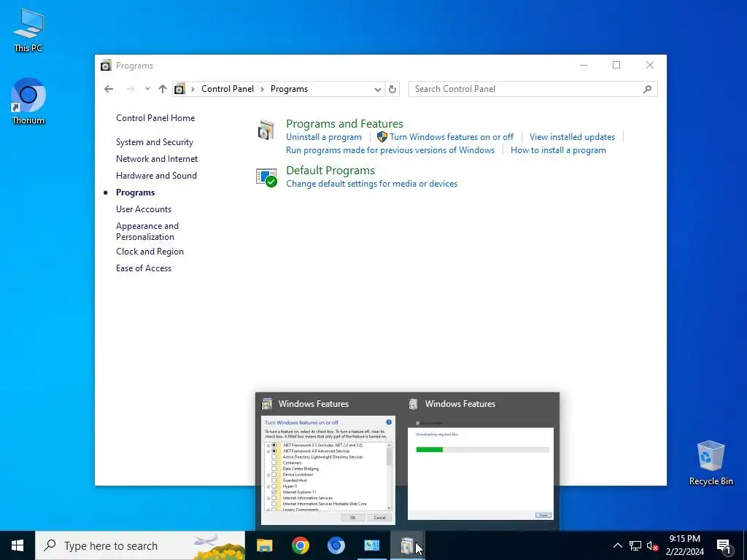Open File Explorer from the taskbar
Image resolution: width=747 pixels, height=560 pixels.
(264, 545)
